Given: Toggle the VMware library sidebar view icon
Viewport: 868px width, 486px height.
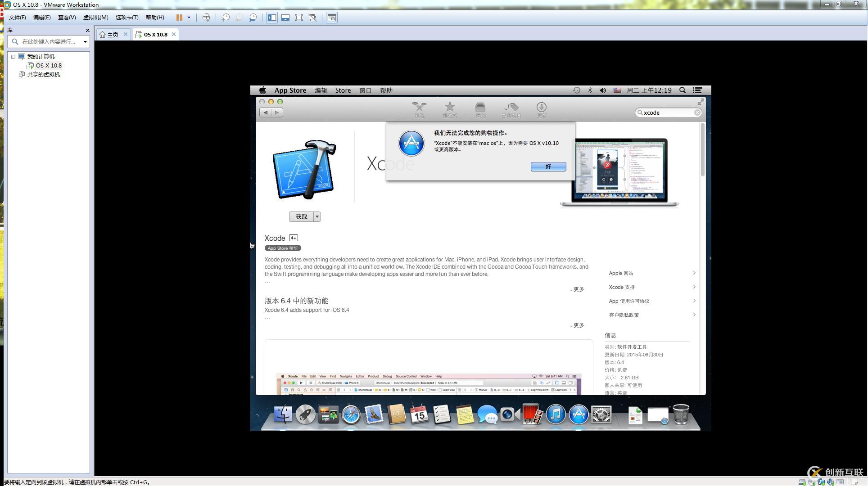Looking at the screenshot, I should [271, 18].
